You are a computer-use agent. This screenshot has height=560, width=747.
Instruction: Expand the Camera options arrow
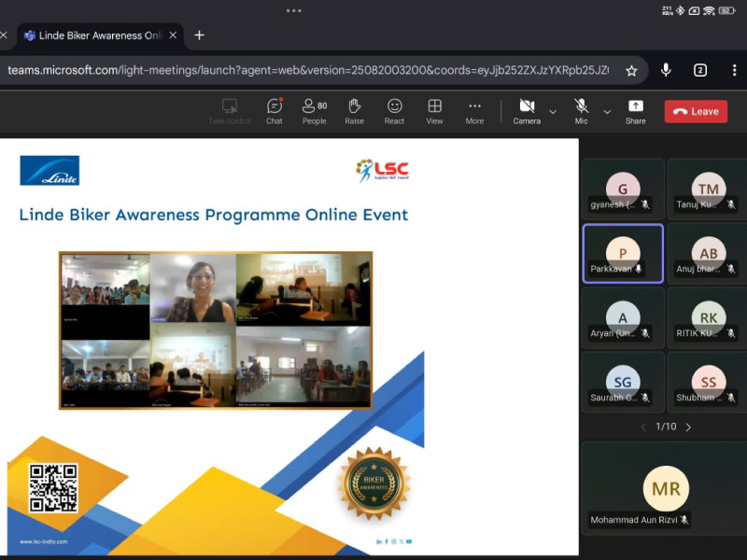coord(553,112)
